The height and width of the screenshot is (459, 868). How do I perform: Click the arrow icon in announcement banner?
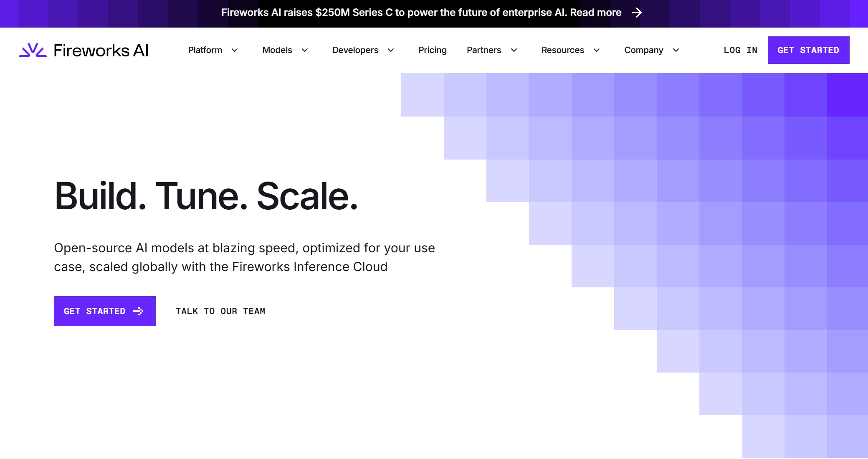click(x=637, y=13)
